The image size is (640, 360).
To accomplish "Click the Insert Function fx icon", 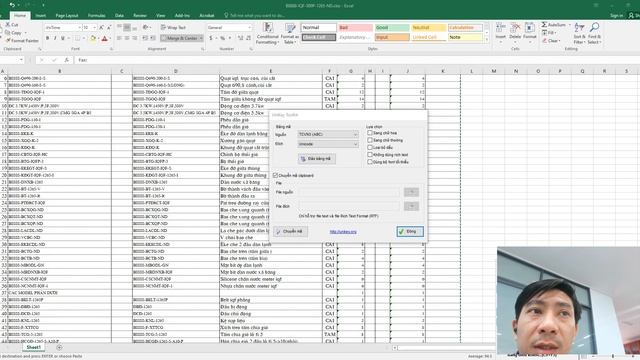I will 67,60.
